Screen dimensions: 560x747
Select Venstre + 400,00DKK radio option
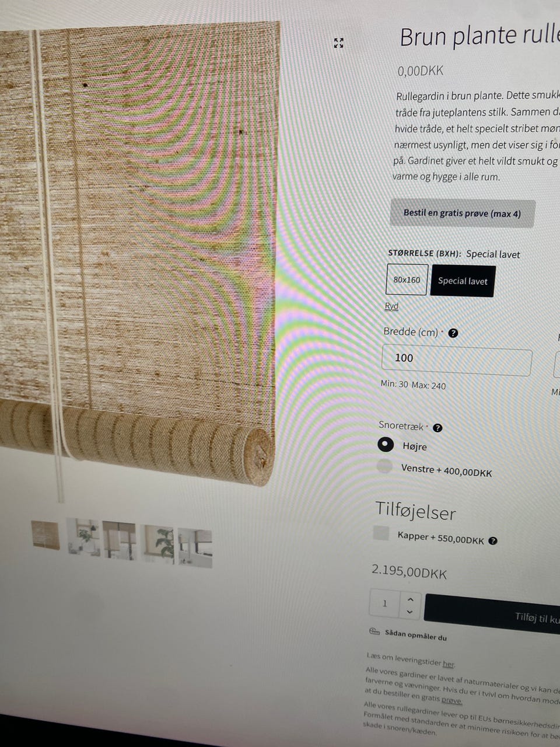384,466
